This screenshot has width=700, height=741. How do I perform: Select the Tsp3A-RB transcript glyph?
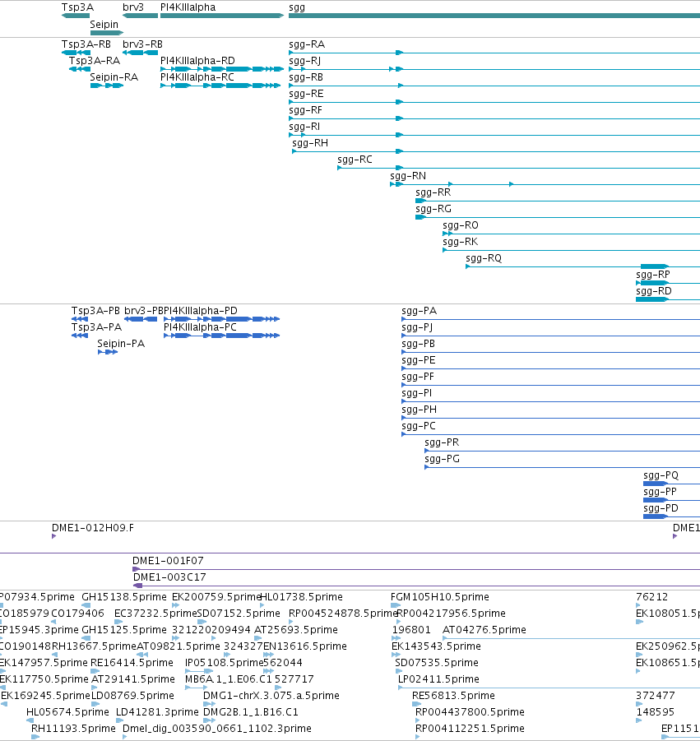[x=76, y=53]
